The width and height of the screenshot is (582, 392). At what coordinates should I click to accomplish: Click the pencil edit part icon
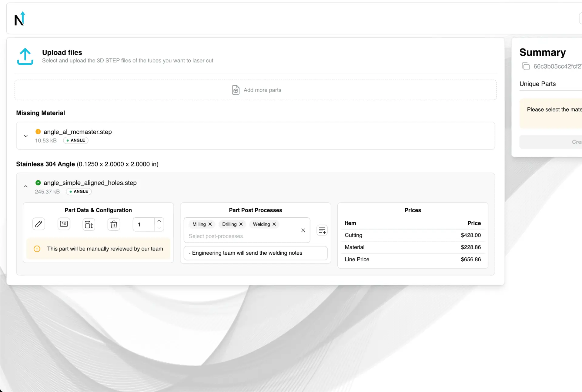click(38, 224)
